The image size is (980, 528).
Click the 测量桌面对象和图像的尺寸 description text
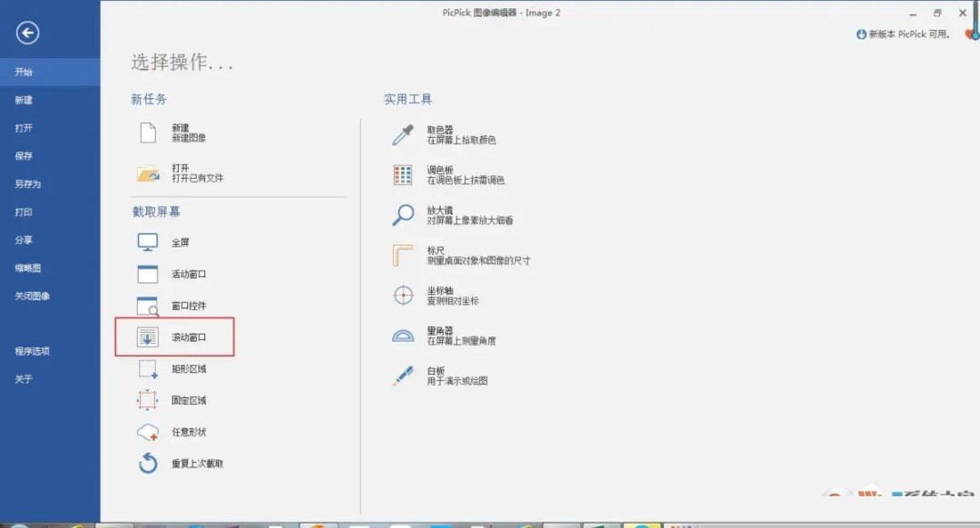tap(479, 260)
